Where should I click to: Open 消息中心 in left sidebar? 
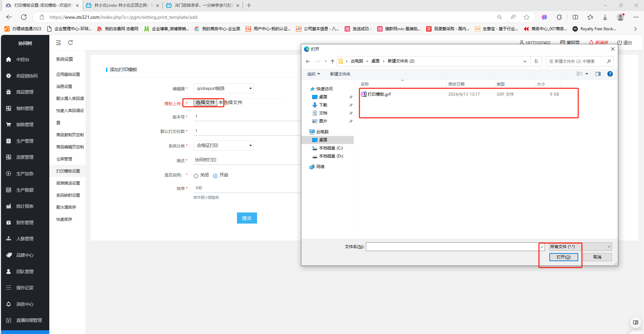point(25,304)
